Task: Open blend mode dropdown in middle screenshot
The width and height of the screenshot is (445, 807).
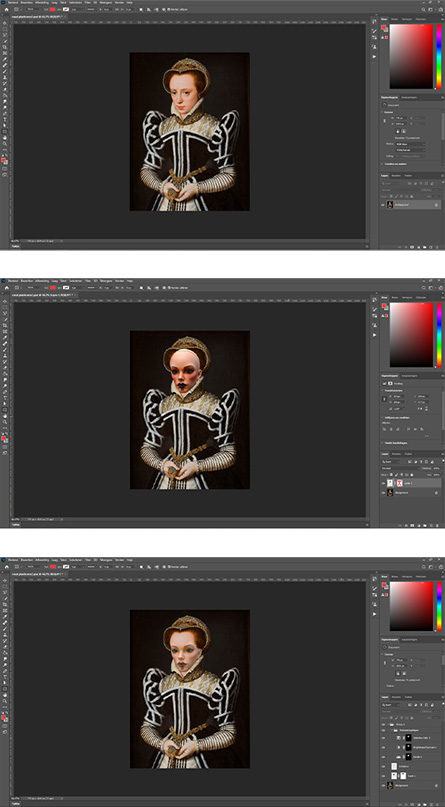Action: click(x=399, y=468)
